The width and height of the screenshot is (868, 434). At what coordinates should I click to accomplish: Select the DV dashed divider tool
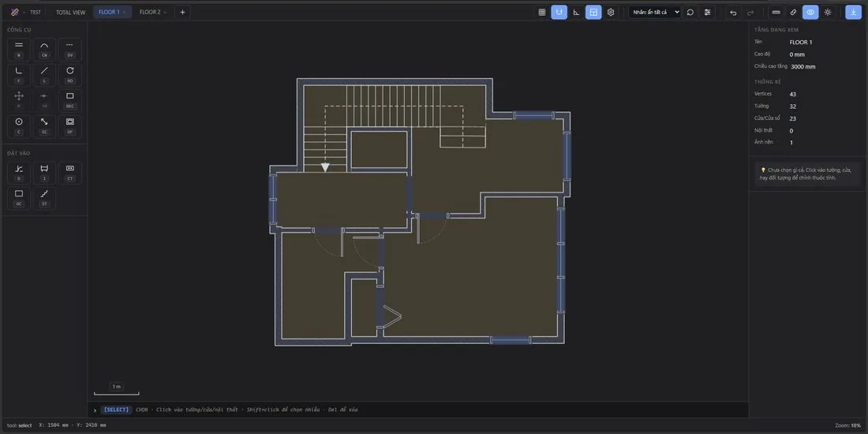click(69, 49)
